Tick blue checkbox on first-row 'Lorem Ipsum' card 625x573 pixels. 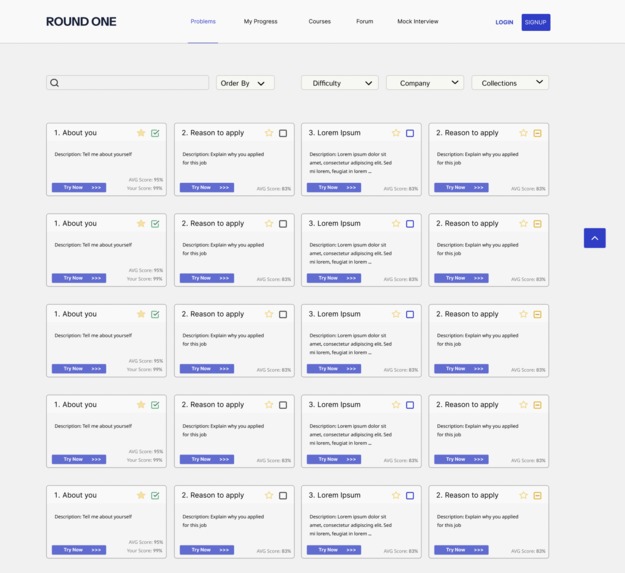pyautogui.click(x=410, y=133)
